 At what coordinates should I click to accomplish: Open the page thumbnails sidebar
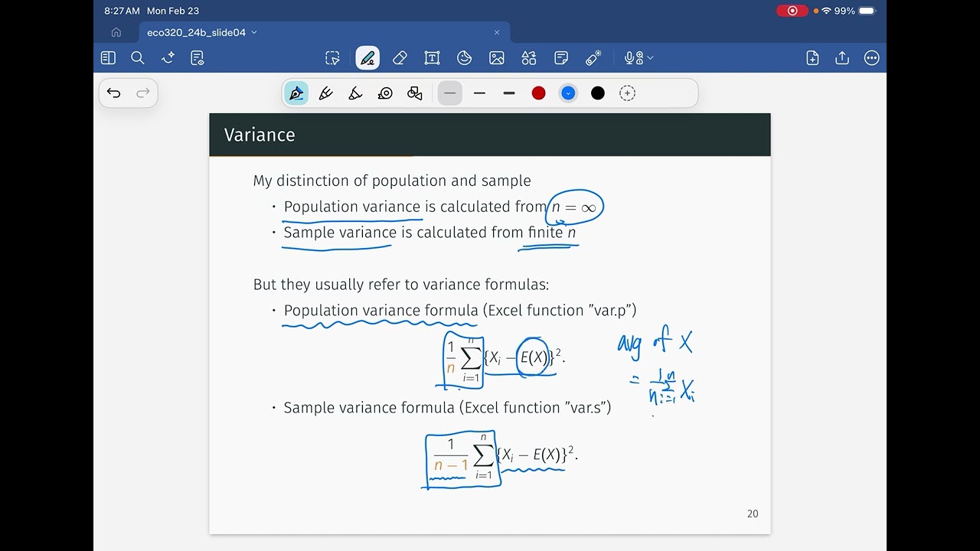coord(108,58)
